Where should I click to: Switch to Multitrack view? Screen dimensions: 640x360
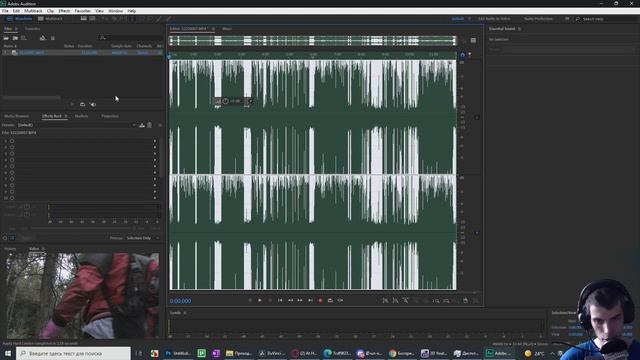50,19
